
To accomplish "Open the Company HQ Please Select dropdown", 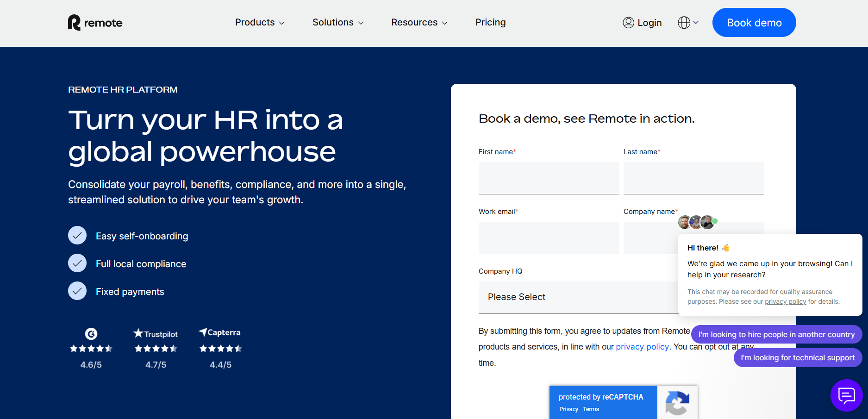I will tap(579, 297).
